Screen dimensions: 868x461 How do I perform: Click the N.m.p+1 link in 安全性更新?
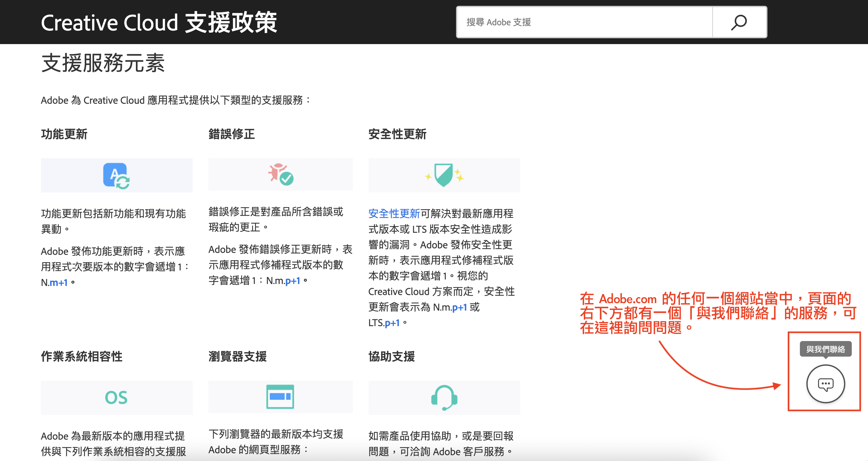pos(459,307)
